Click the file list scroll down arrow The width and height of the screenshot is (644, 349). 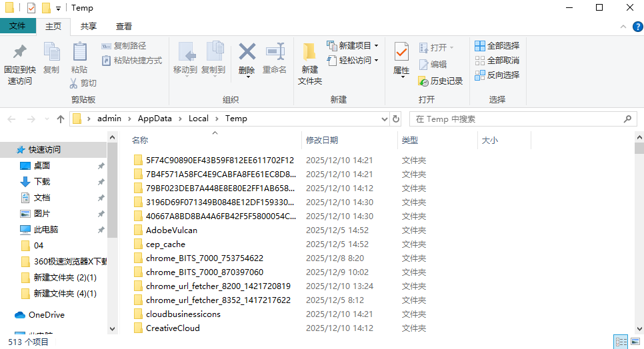pos(639,328)
